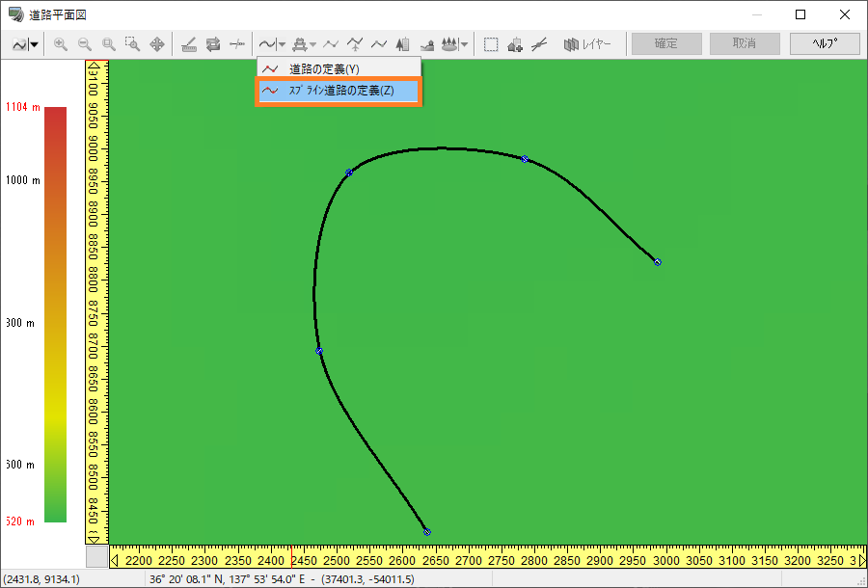The width and height of the screenshot is (868, 588).
Task: Click the polyline with nodes icon
Action: (x=331, y=44)
